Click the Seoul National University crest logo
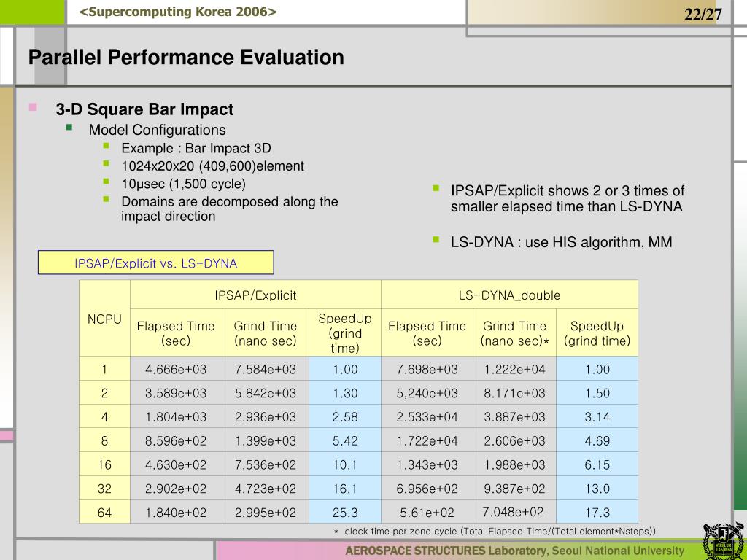Screen dimensions: 747x560 [x=723, y=540]
